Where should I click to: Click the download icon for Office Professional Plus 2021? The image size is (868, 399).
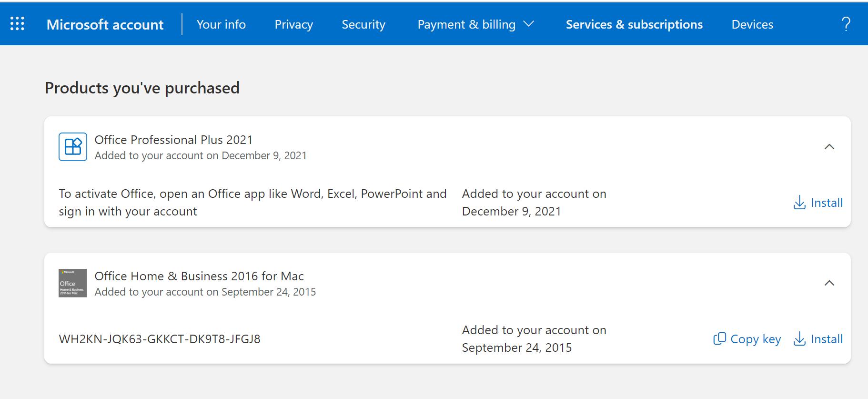[x=799, y=203]
